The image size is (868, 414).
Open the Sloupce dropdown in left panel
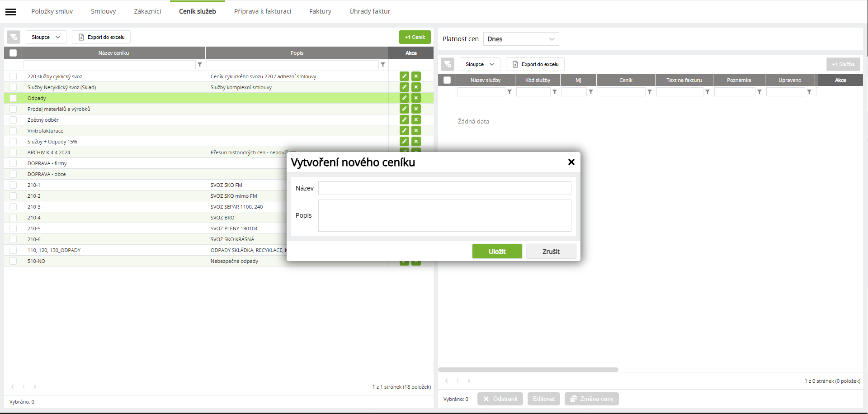(46, 37)
